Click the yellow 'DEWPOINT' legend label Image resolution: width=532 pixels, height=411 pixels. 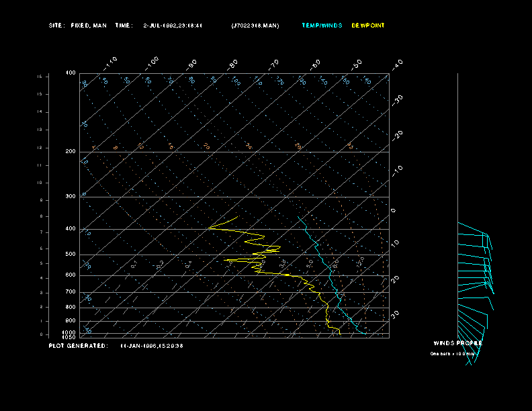[x=368, y=26]
